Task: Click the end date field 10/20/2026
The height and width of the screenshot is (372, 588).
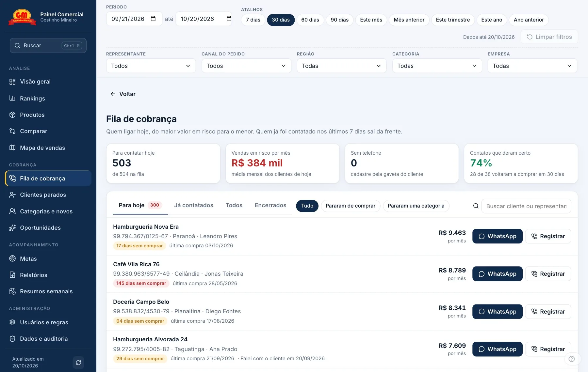Action: [204, 19]
